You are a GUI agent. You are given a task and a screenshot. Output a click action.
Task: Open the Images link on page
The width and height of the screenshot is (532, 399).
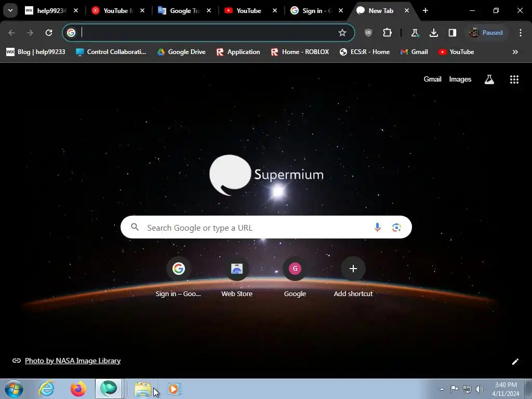[460, 79]
